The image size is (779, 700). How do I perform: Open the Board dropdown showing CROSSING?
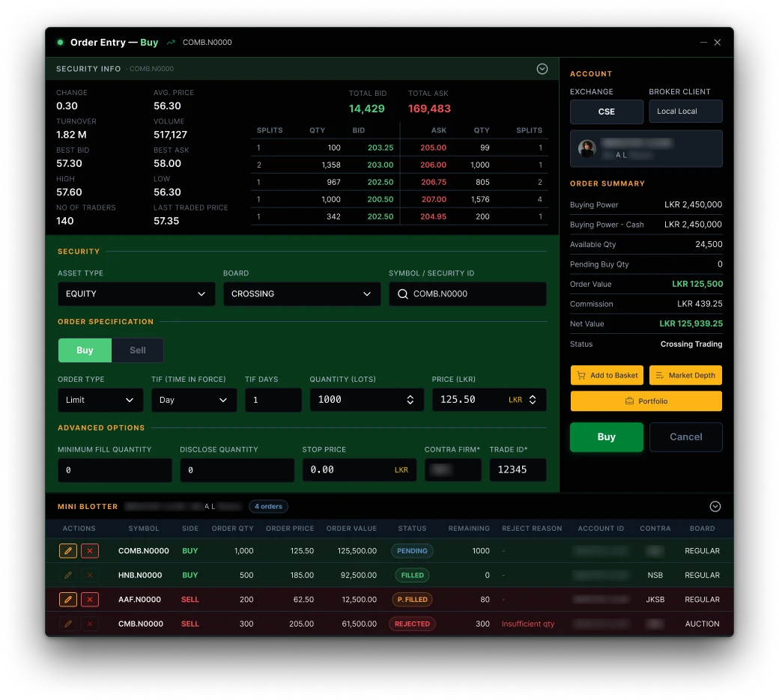[x=302, y=294]
